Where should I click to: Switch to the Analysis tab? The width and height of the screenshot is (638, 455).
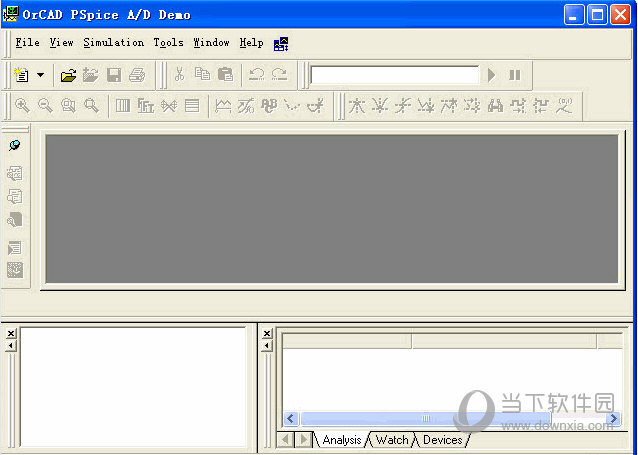tap(342, 440)
